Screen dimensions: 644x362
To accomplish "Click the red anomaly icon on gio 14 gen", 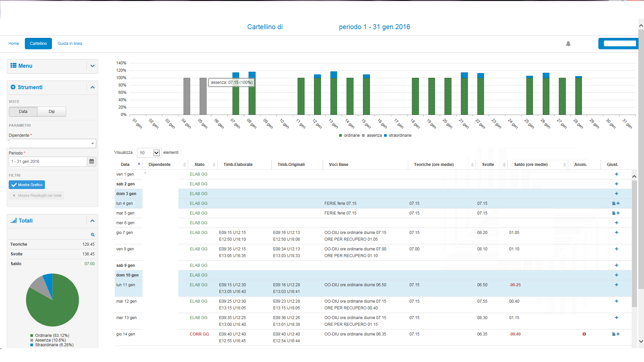I will pos(584,334).
